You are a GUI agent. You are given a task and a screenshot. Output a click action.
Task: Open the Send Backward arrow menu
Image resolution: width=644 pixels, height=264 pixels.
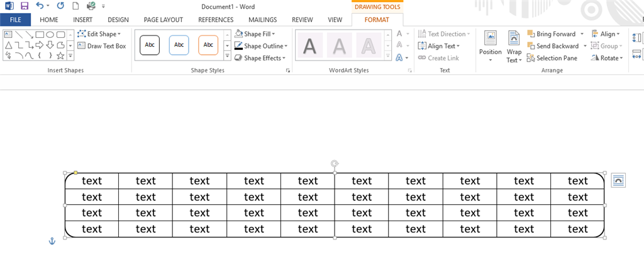[x=585, y=46]
